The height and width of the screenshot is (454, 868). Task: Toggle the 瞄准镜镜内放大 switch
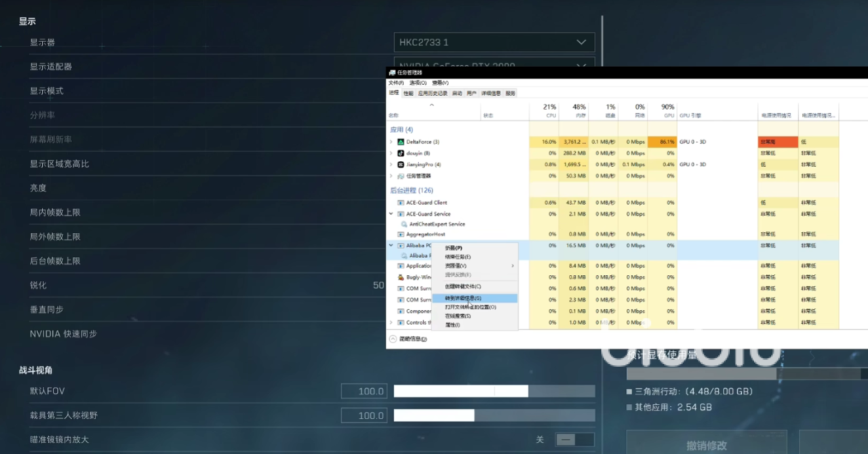point(574,440)
